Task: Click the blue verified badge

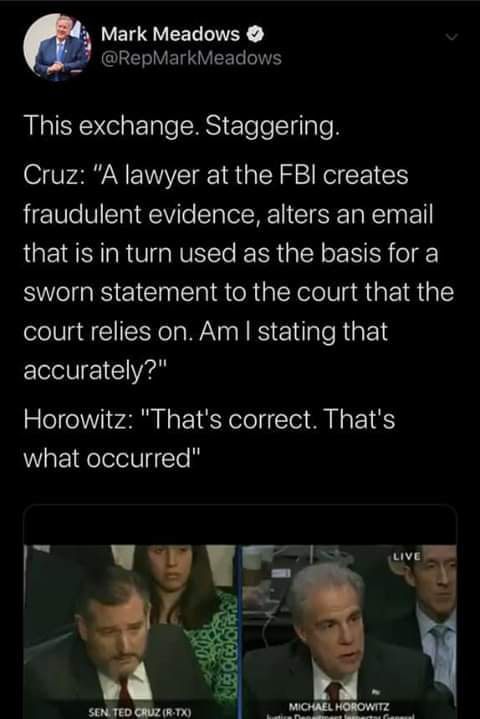Action: (x=256, y=34)
